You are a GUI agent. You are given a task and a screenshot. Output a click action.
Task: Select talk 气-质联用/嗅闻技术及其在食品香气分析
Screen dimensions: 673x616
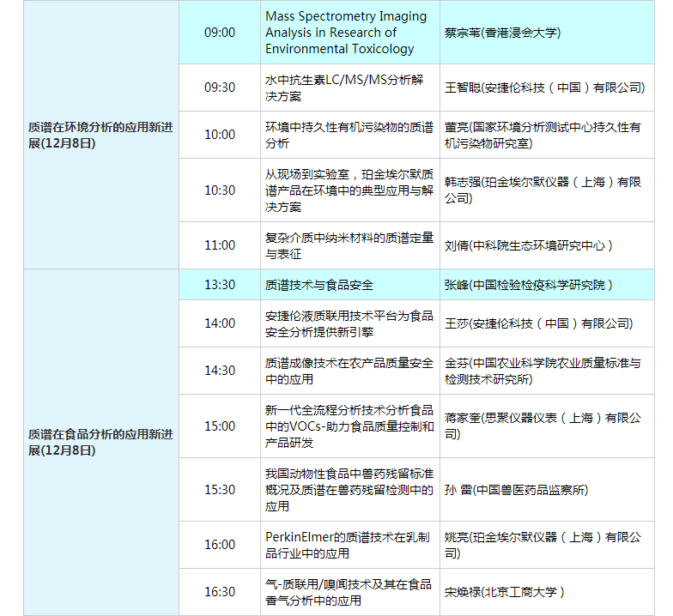(349, 592)
